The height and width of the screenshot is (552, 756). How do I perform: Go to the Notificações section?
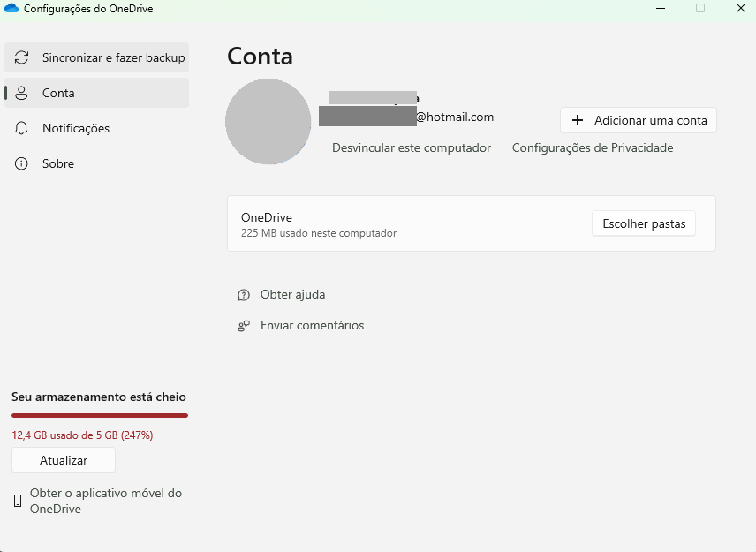tap(97, 128)
